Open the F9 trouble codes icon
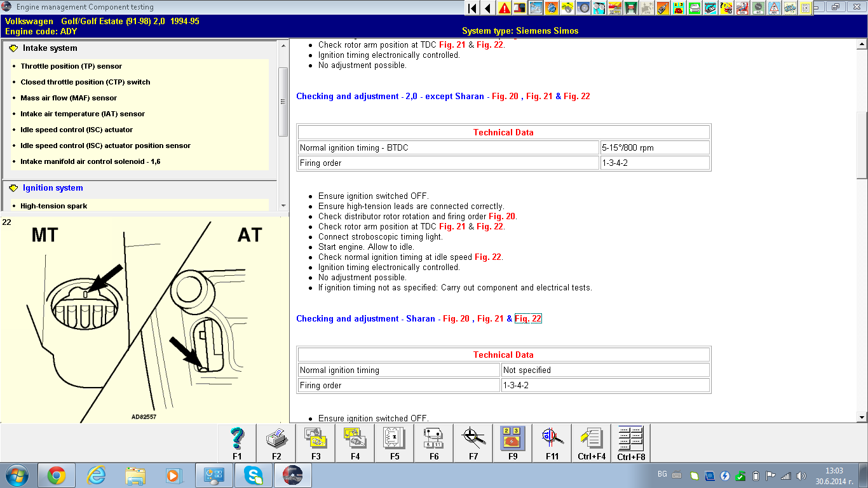This screenshot has width=868, height=488. (513, 443)
